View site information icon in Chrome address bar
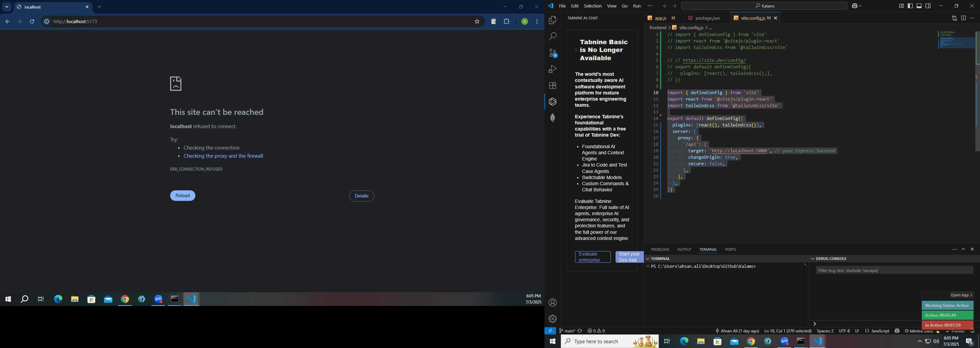The image size is (980, 348). click(x=46, y=22)
